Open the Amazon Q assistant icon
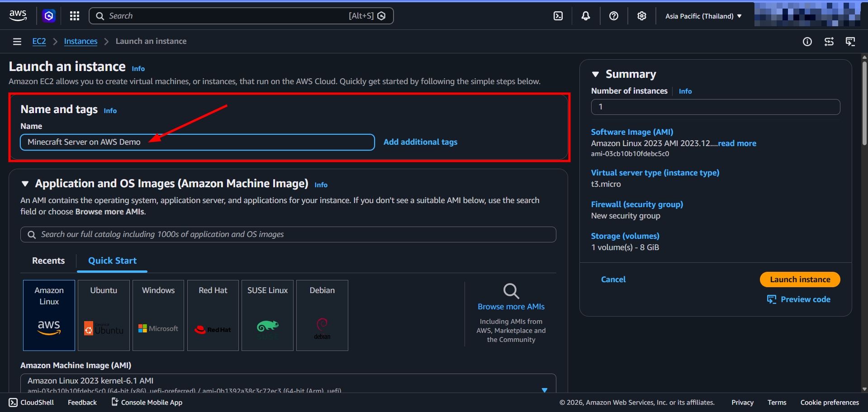This screenshot has width=868, height=412. click(49, 16)
